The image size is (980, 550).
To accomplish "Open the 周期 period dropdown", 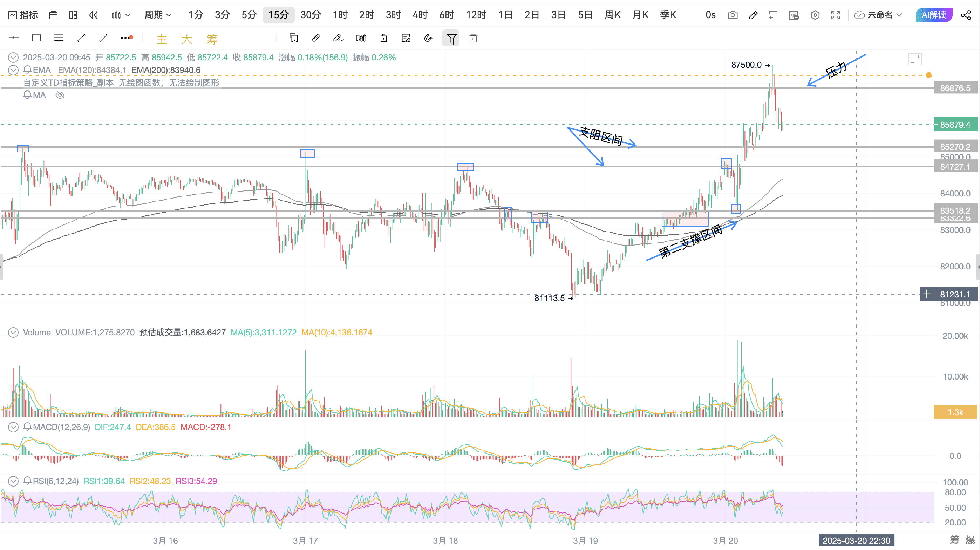I will tap(157, 15).
